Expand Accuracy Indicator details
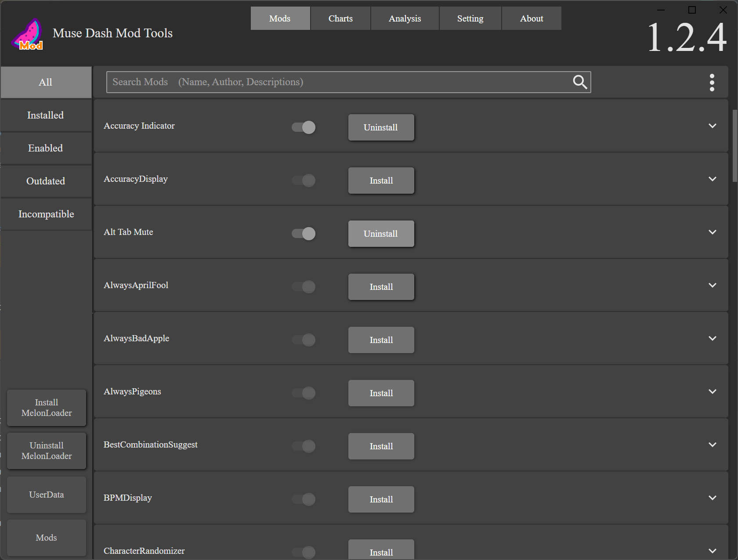 (x=713, y=126)
